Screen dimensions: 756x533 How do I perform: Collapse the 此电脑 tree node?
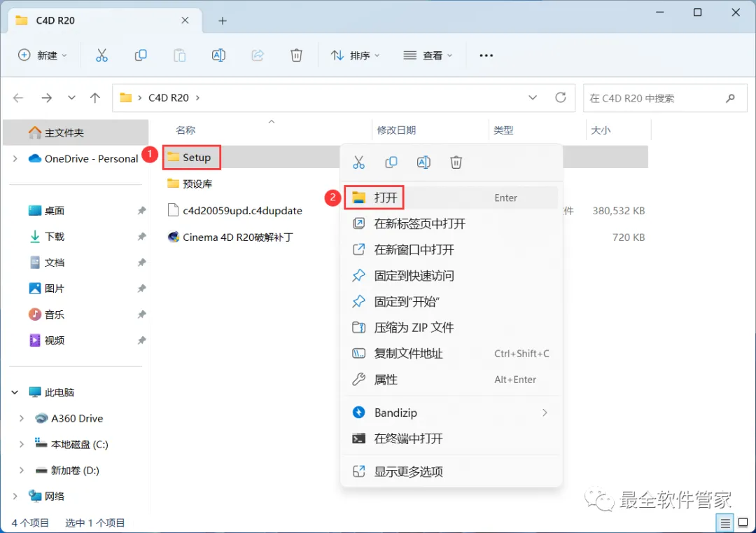[15, 393]
